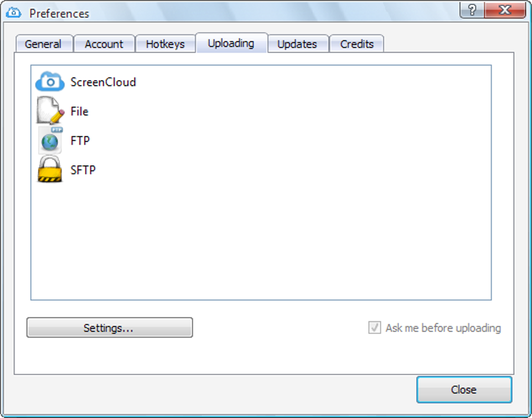
Task: Select the ScreenCloud upload service icon
Action: pyautogui.click(x=49, y=81)
